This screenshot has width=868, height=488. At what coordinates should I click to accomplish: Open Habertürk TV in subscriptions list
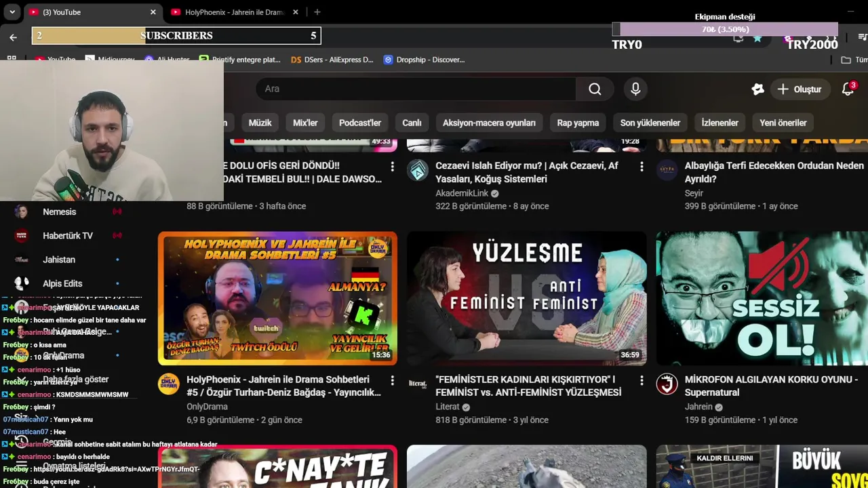68,235
